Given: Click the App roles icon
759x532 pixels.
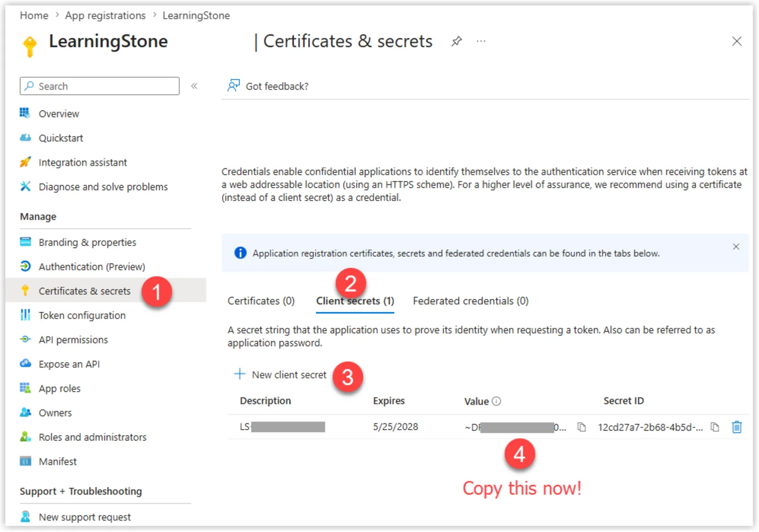Looking at the screenshot, I should coord(25,388).
